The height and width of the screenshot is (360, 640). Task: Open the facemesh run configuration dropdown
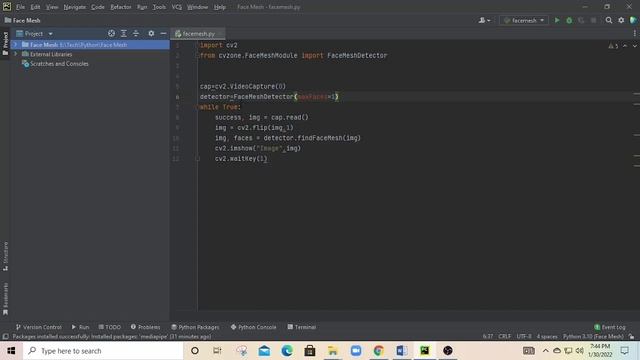point(524,20)
